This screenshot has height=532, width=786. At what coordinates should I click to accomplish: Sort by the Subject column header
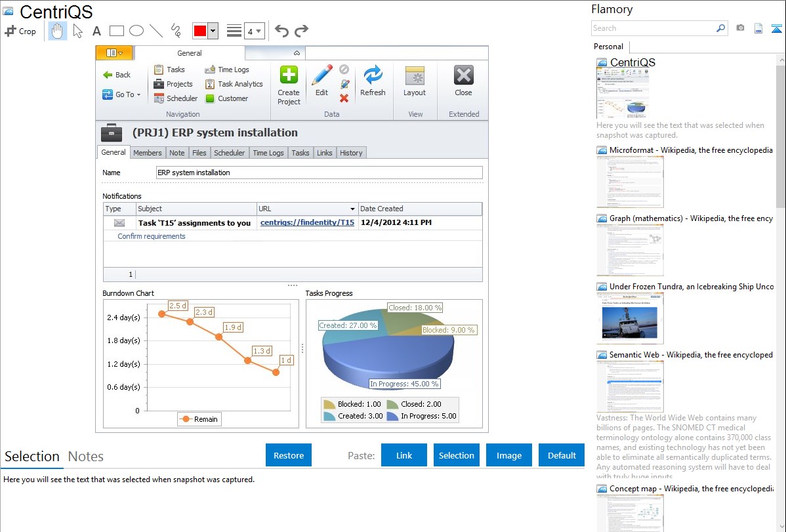[x=196, y=209]
